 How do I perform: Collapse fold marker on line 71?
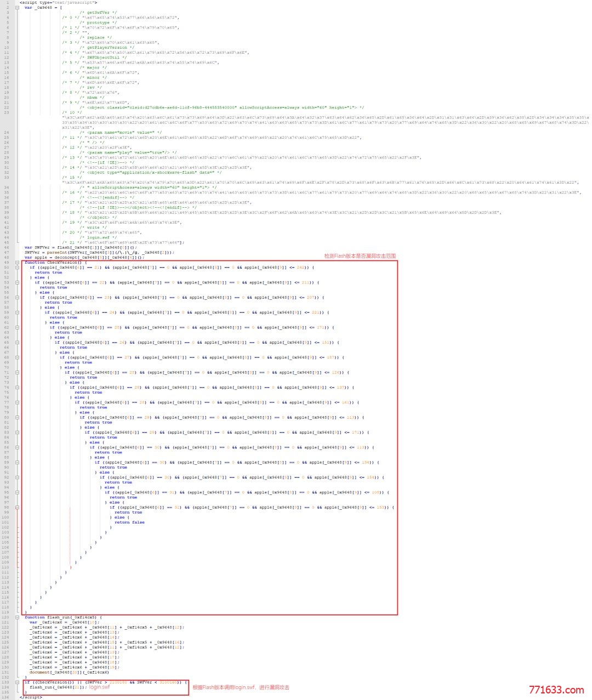(x=17, y=373)
